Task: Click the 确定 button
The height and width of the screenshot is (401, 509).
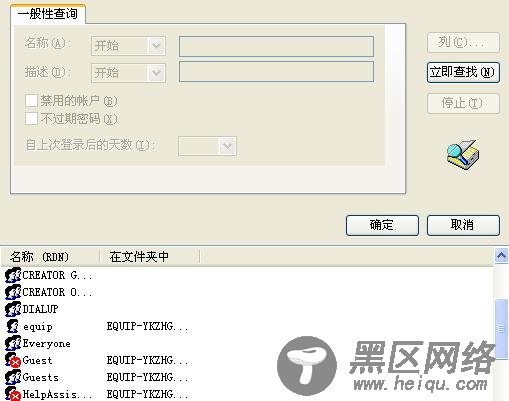Action: [x=382, y=225]
